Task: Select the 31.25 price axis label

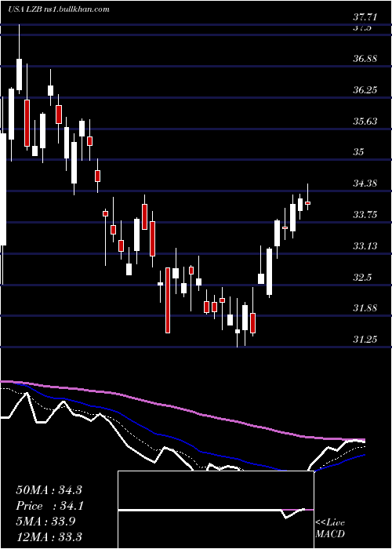Action: click(365, 339)
